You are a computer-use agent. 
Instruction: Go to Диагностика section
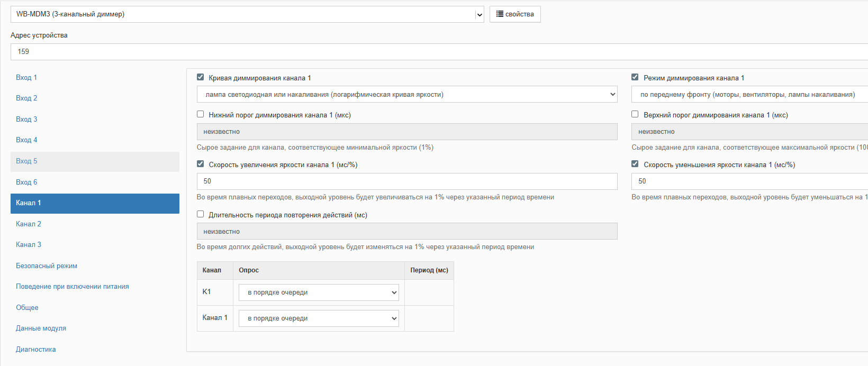35,349
